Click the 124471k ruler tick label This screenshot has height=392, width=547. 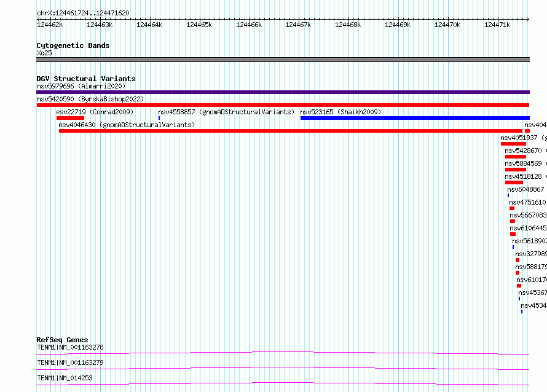tap(497, 25)
